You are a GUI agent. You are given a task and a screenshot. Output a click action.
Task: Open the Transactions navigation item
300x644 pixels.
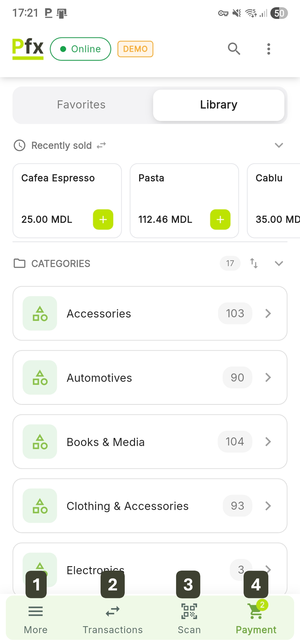tap(112, 618)
